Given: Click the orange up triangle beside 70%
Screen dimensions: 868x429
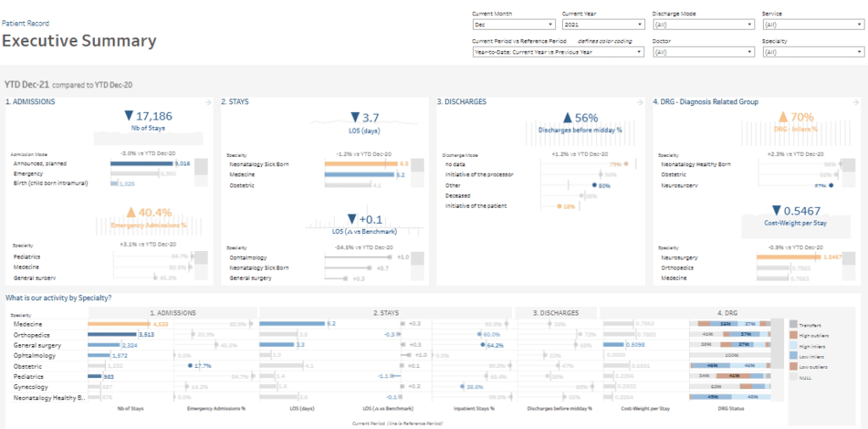Looking at the screenshot, I should [x=782, y=117].
